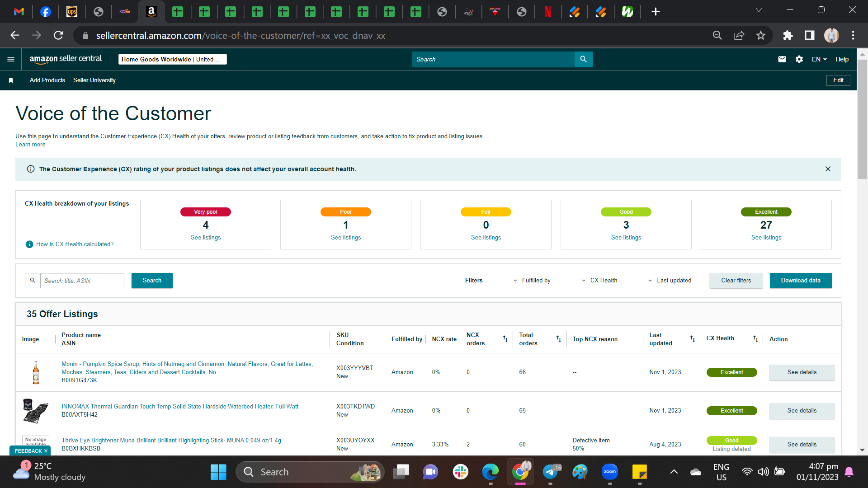Screen dimensions: 868x488
Task: View site information lock icon
Action: [85, 35]
